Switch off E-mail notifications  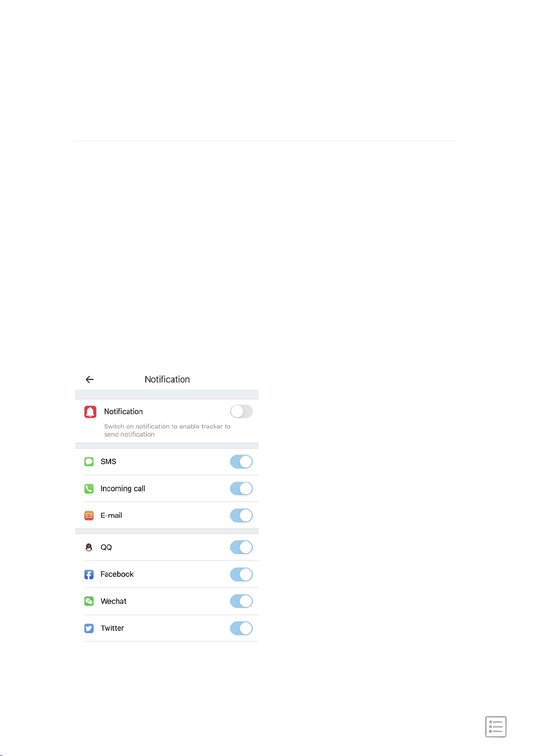click(241, 516)
